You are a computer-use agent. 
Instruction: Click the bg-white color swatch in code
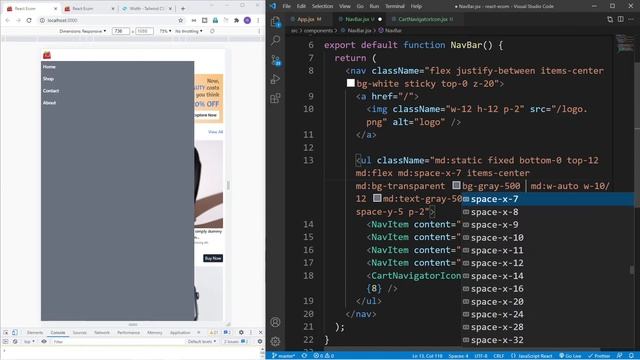pos(350,83)
